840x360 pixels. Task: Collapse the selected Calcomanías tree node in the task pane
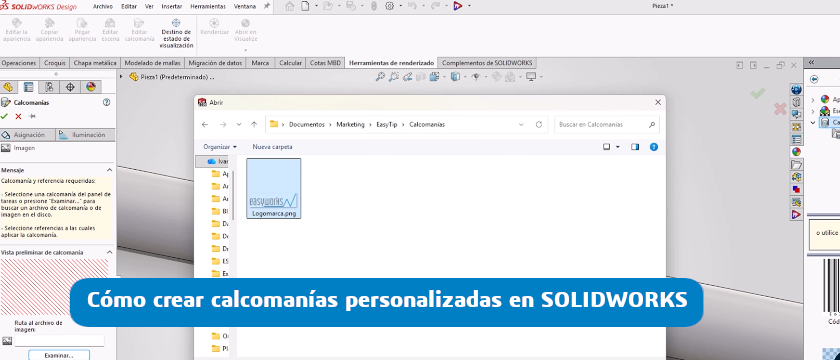813,123
